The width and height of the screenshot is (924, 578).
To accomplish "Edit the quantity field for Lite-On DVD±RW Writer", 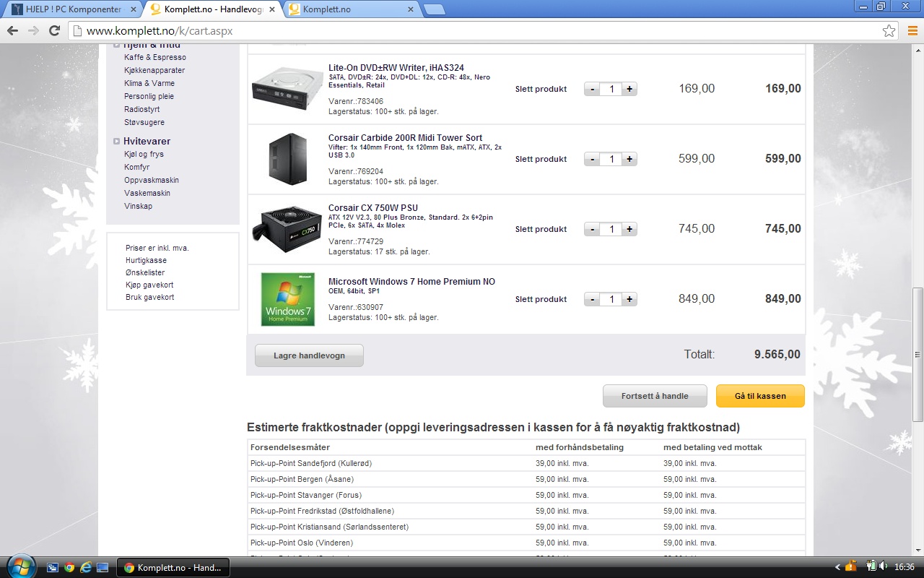I will tap(611, 89).
